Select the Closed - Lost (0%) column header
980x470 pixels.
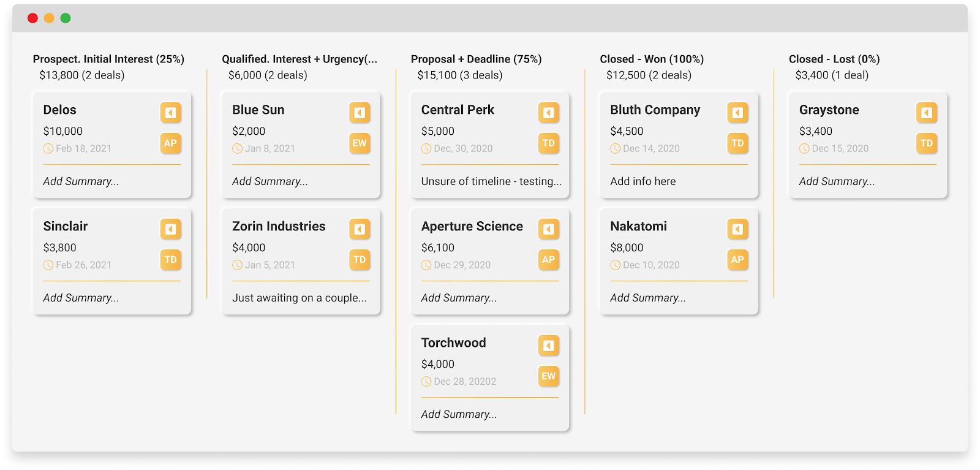pos(834,59)
